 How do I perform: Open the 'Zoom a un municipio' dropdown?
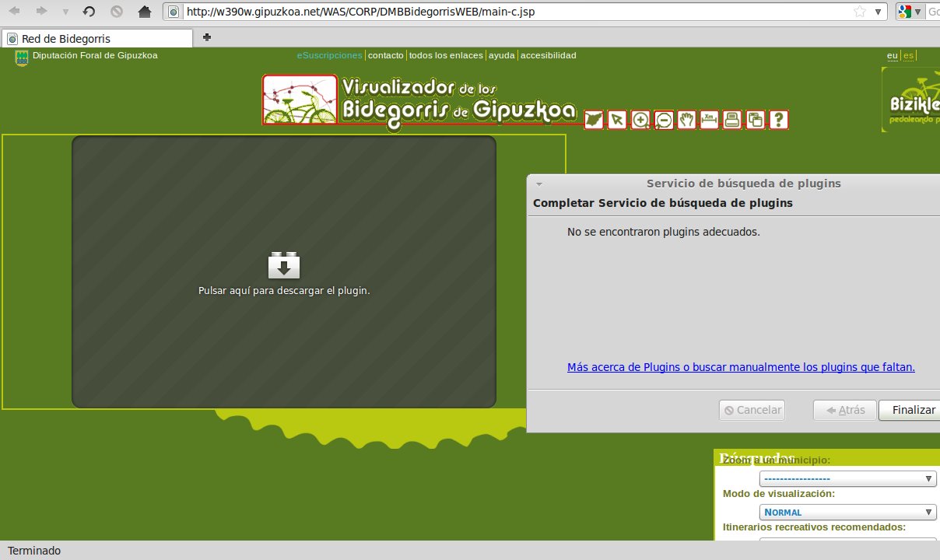[847, 478]
